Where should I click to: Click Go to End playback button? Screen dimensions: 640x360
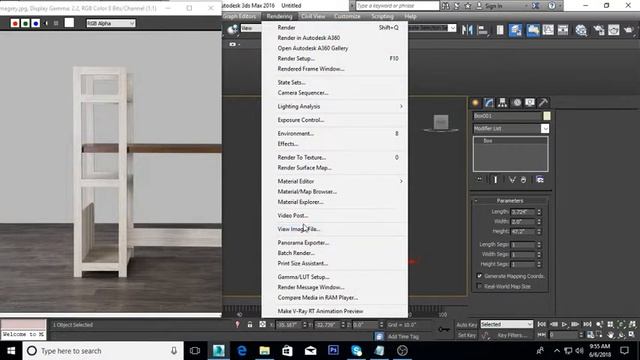(x=587, y=324)
